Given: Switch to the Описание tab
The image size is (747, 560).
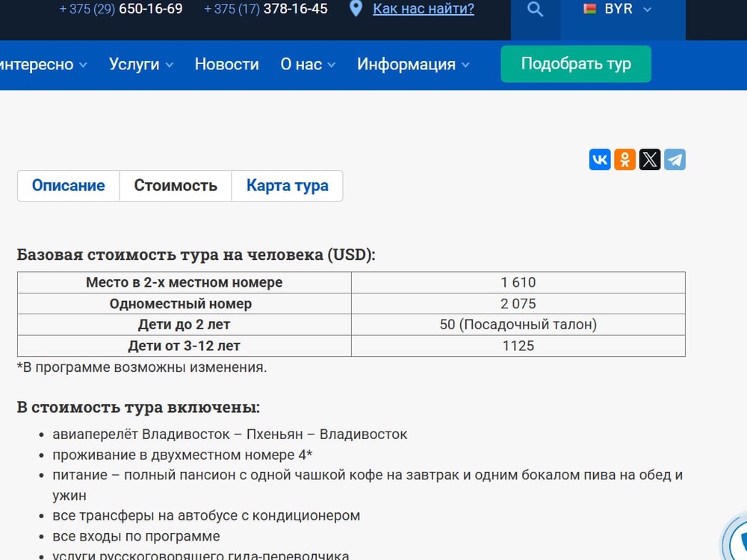Looking at the screenshot, I should (x=68, y=185).
